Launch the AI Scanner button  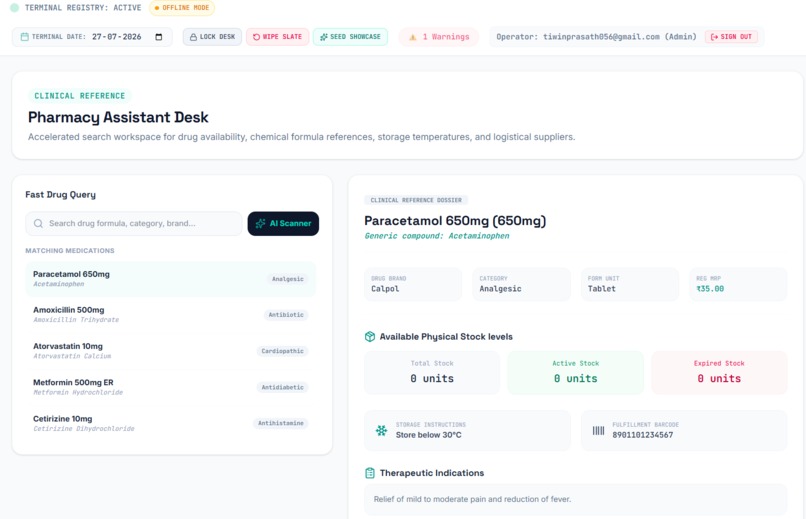click(x=283, y=224)
